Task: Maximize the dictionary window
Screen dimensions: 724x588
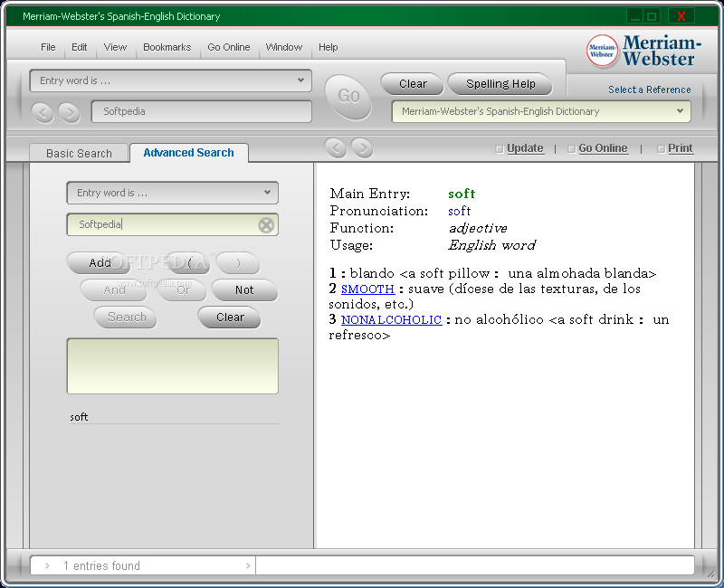Action: [652, 16]
